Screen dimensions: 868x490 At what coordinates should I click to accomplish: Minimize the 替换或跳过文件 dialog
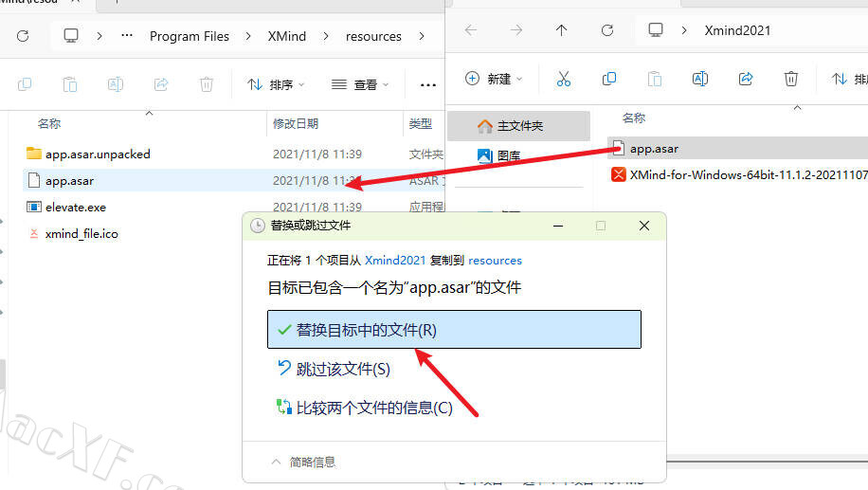point(558,226)
